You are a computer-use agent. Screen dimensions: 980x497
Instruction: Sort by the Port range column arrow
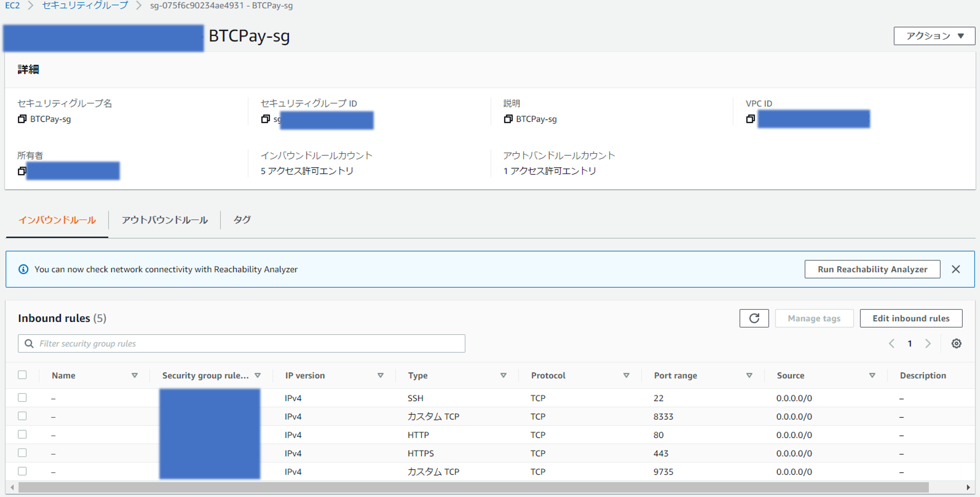coord(749,376)
